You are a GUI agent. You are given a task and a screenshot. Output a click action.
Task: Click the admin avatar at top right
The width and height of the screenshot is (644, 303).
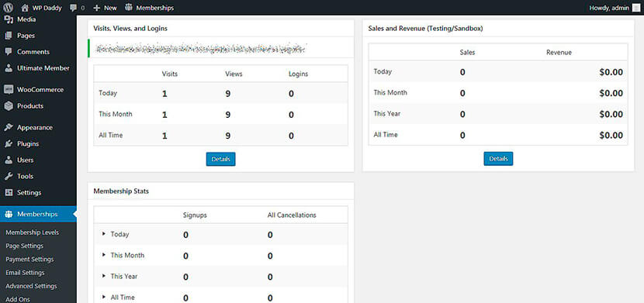coord(635,8)
